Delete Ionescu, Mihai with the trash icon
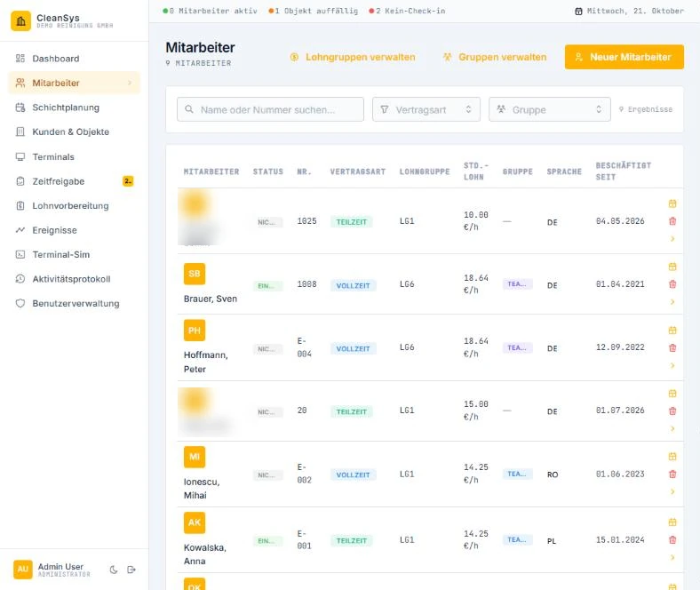This screenshot has width=700, height=590. point(672,474)
